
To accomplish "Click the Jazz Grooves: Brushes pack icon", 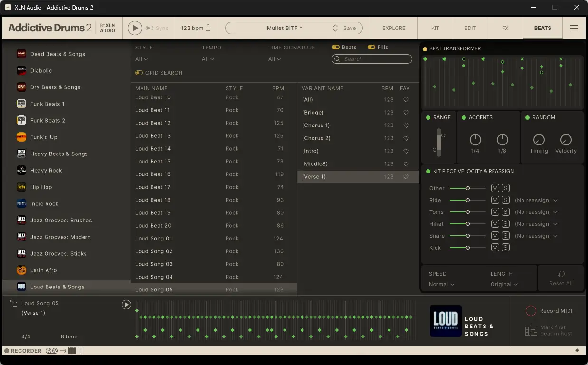I will pos(21,221).
